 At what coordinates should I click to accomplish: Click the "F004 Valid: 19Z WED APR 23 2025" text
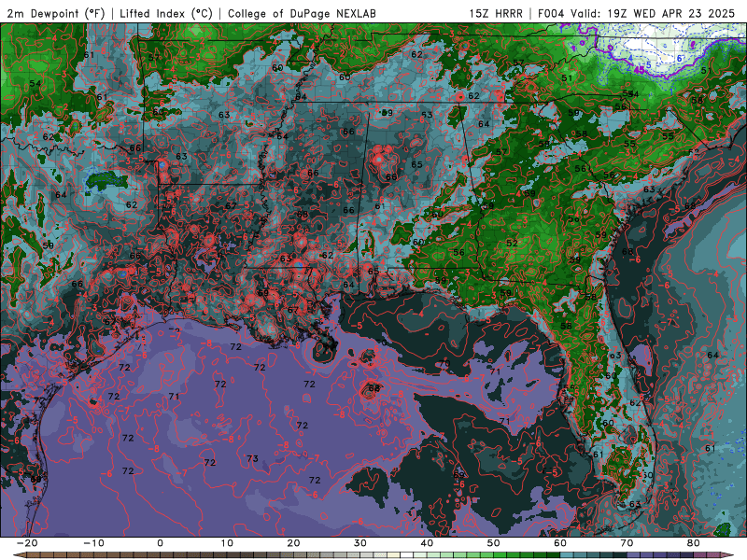(636, 13)
